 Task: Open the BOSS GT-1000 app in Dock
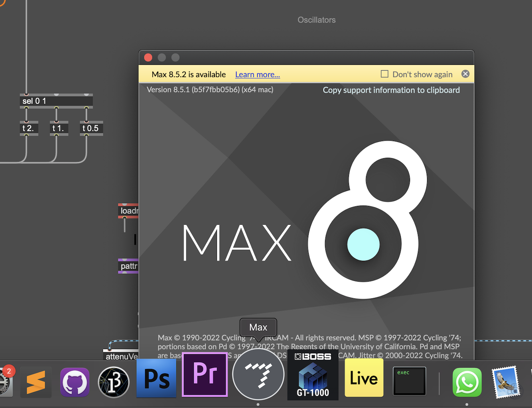click(313, 375)
